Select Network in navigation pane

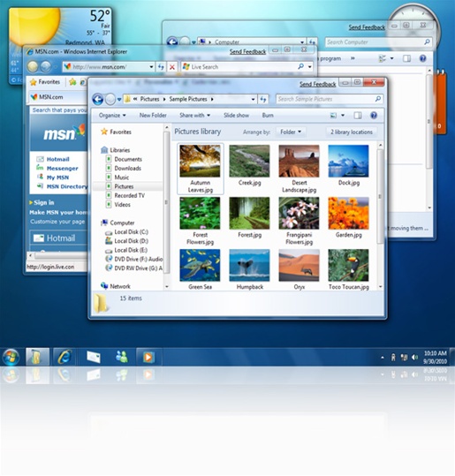click(x=120, y=286)
